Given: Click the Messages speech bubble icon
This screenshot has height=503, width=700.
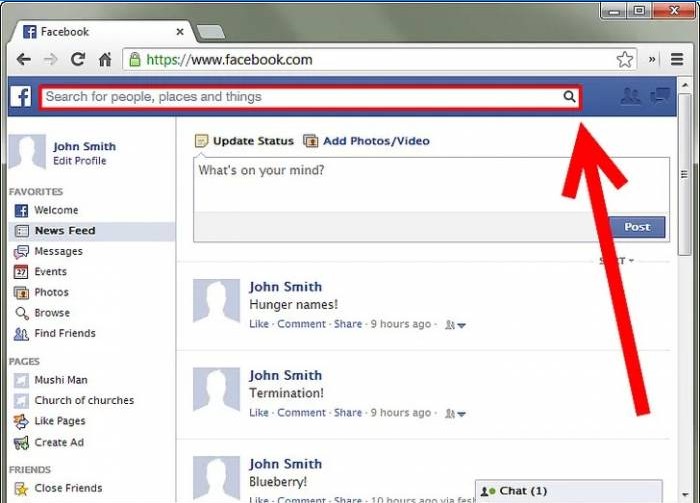Looking at the screenshot, I should pyautogui.click(x=21, y=252).
